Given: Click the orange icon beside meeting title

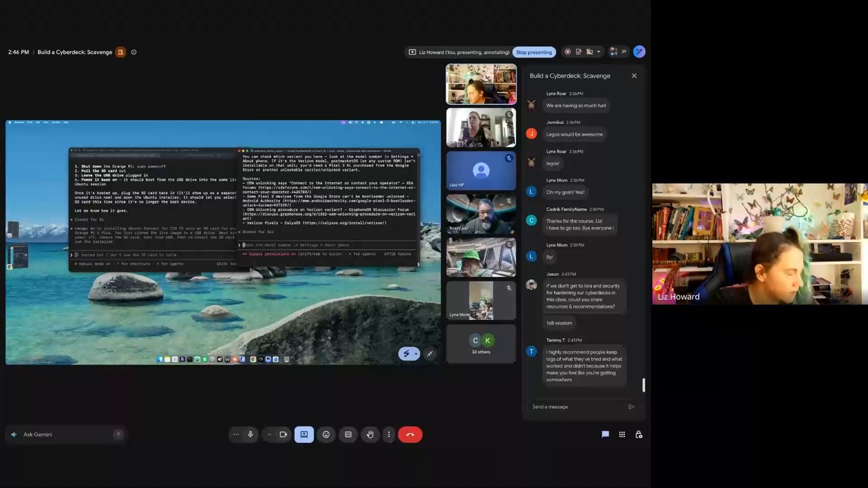Looking at the screenshot, I should [121, 52].
